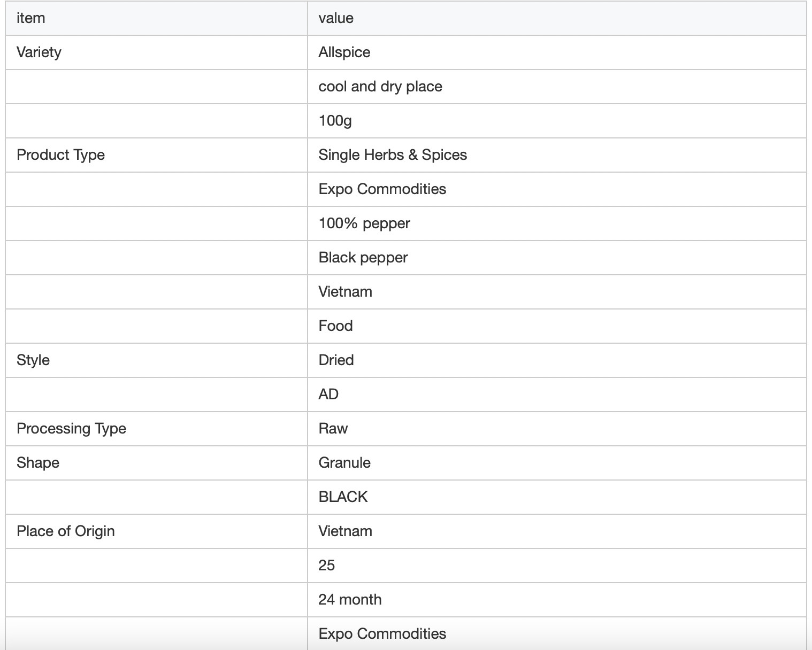Click the Raw value cell
Image resolution: width=812 pixels, height=650 pixels.
pos(557,429)
